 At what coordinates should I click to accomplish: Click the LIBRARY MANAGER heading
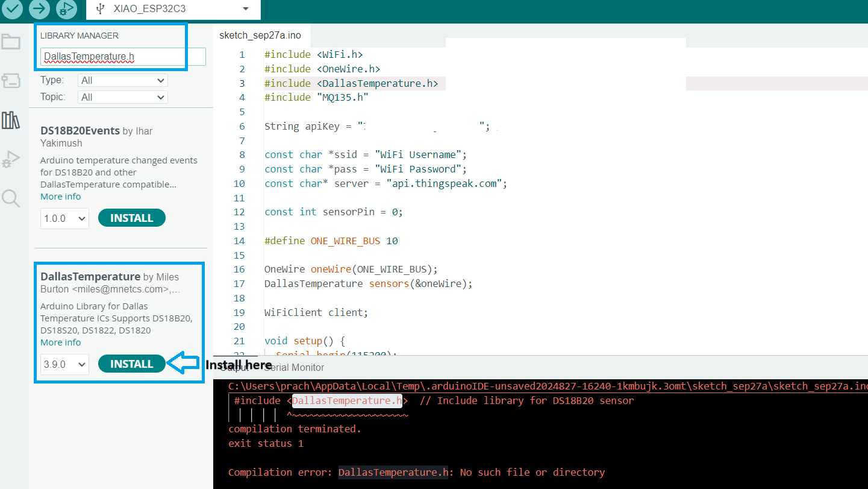pos(80,36)
